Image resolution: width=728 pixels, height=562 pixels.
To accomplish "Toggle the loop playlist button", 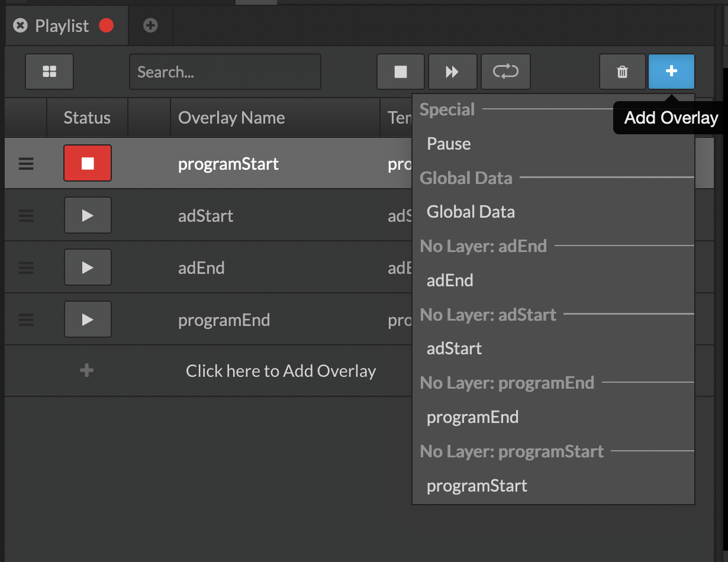I will [x=505, y=72].
